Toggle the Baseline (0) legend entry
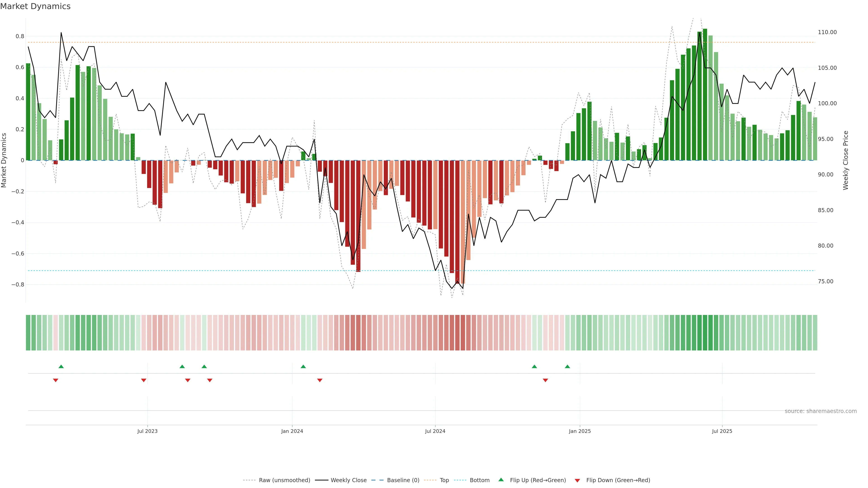The image size is (868, 488). click(403, 480)
